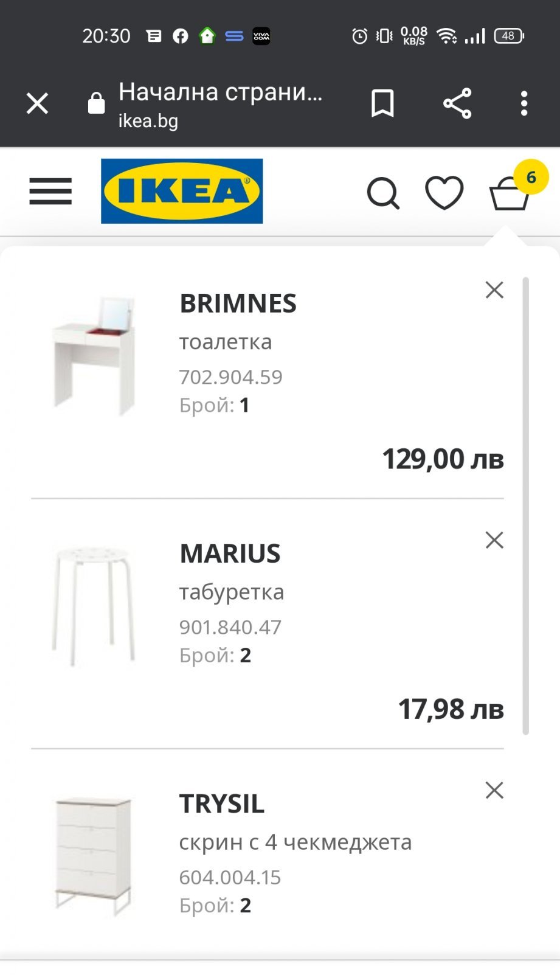Tap the BRIMNES dressing table thumbnail
This screenshot has width=560, height=975.
pos(94,356)
